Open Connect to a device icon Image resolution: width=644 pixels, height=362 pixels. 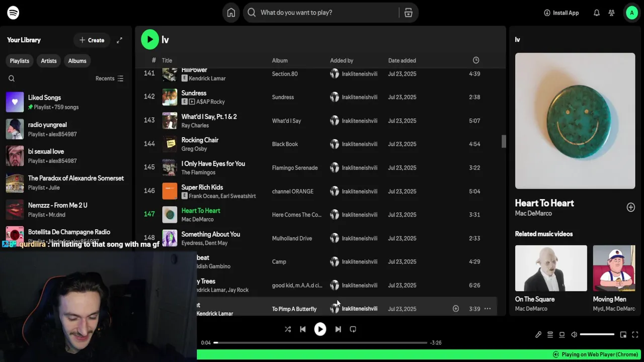click(562, 334)
